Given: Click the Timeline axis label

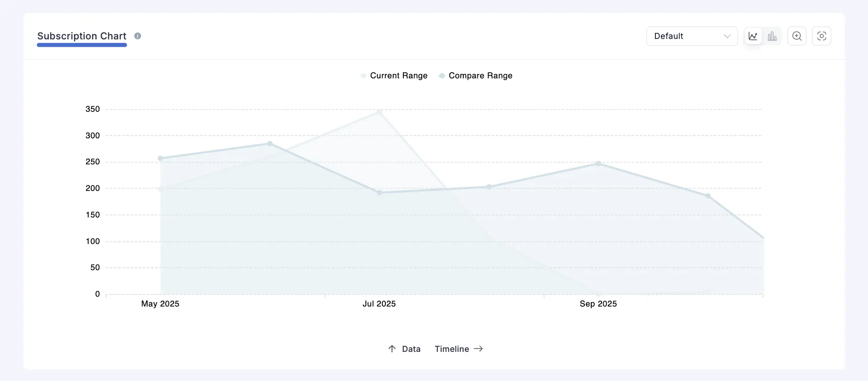Looking at the screenshot, I should coord(452,349).
